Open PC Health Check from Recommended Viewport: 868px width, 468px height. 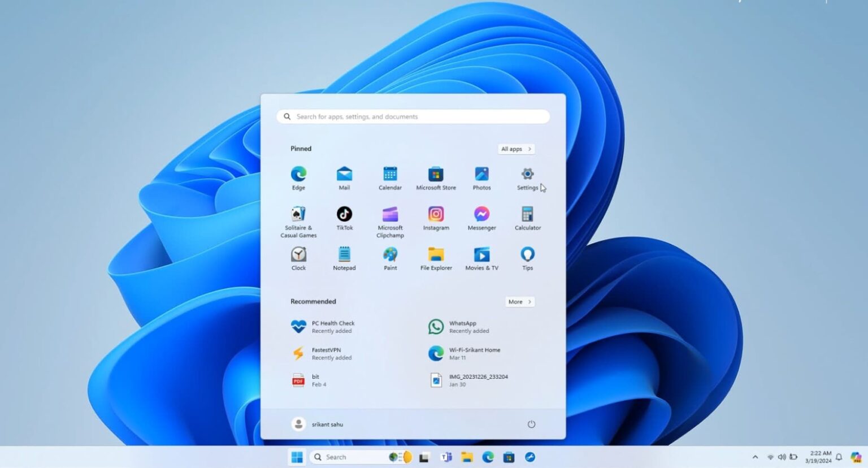[322, 327]
